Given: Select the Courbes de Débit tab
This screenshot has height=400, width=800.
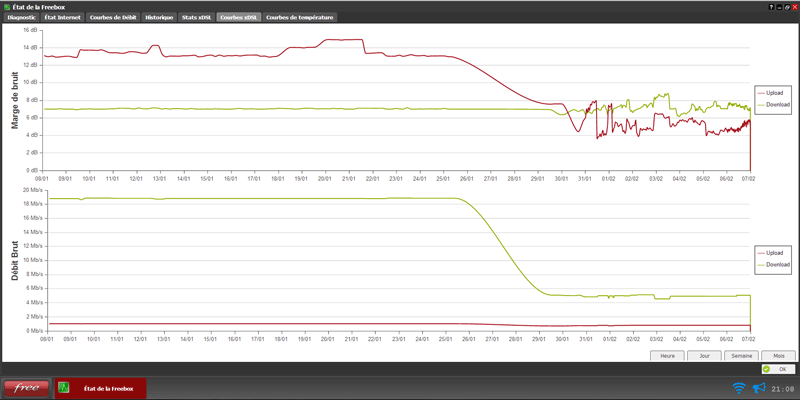Looking at the screenshot, I should pyautogui.click(x=112, y=17).
